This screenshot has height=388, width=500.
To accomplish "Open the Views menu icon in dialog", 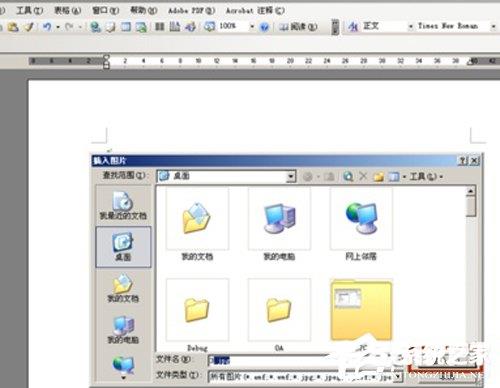I will pyautogui.click(x=396, y=176).
